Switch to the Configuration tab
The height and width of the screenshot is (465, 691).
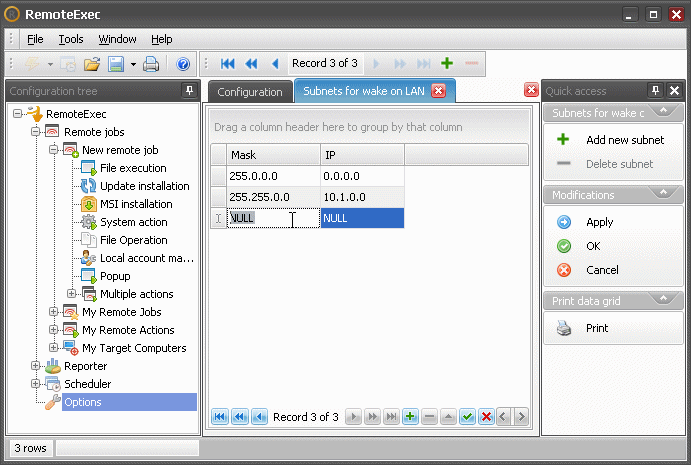(x=250, y=92)
